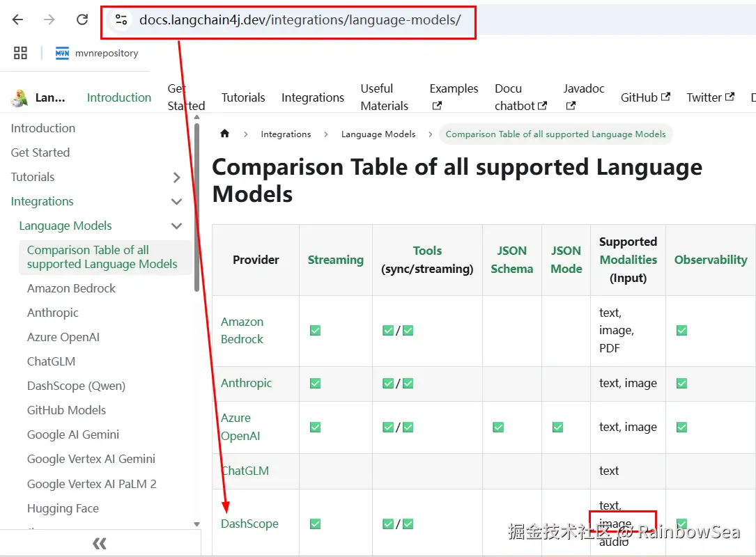
Task: Expand the Tutorials sidebar section
Action: click(177, 178)
